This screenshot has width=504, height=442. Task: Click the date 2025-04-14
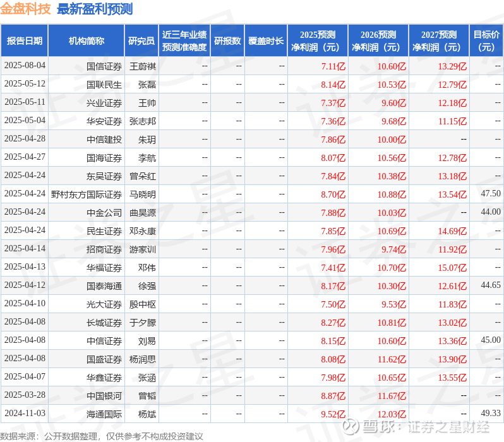pos(25,249)
